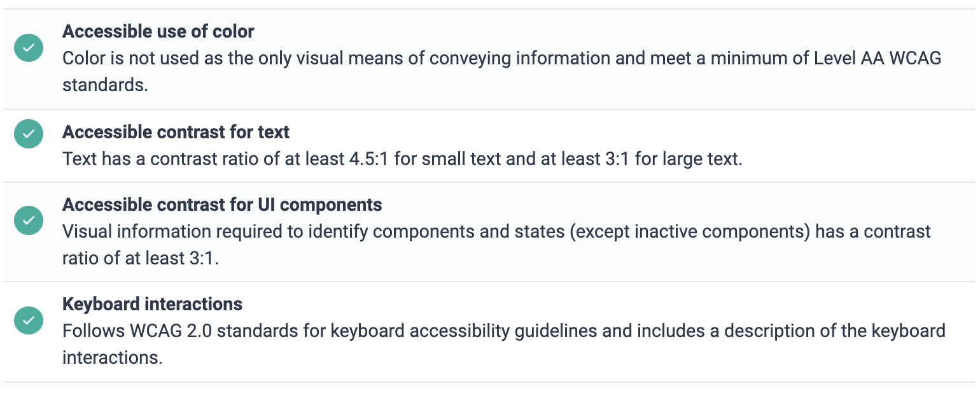The width and height of the screenshot is (980, 395).
Task: Click the phrase "ratio of at least 3:1." under UI components
Action: pos(141,258)
